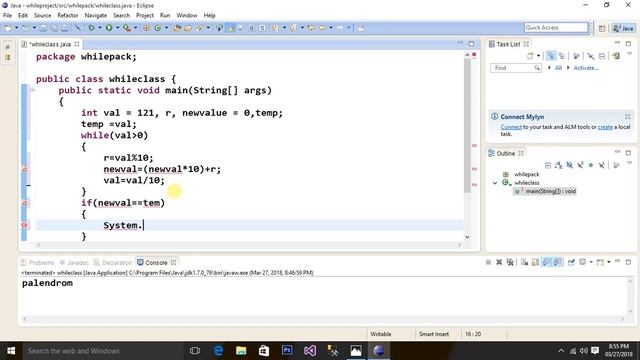This screenshot has height=360, width=640.
Task: Click the create link in Mylyn panel
Action: coord(605,127)
